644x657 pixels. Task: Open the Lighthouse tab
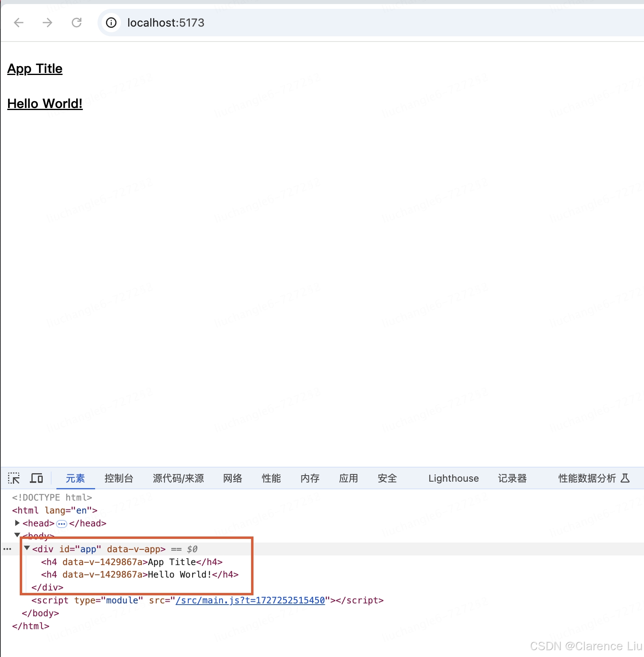[x=453, y=478]
